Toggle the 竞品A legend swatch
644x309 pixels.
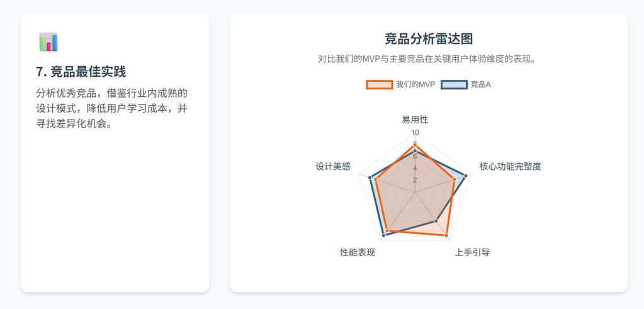coord(454,85)
